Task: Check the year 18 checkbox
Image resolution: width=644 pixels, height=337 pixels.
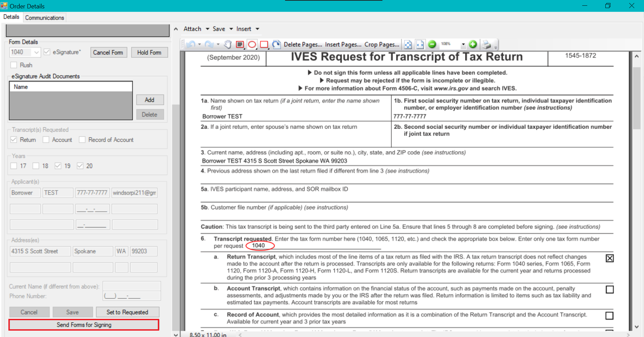Action: [36, 166]
